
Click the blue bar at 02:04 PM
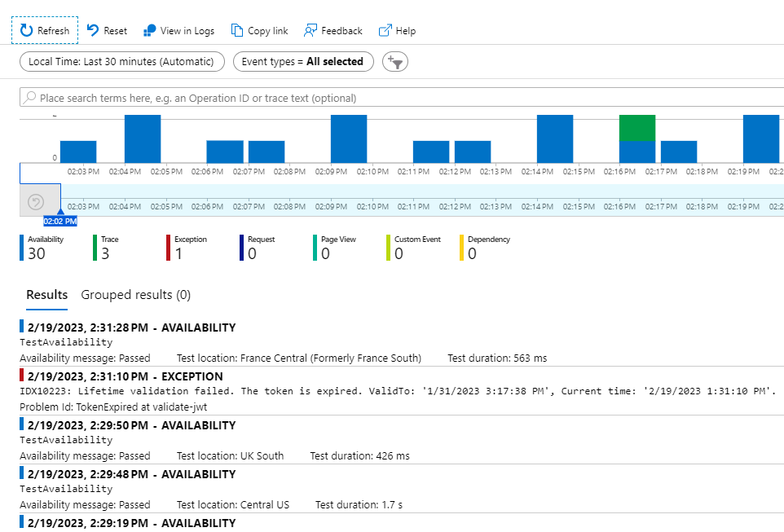click(143, 139)
